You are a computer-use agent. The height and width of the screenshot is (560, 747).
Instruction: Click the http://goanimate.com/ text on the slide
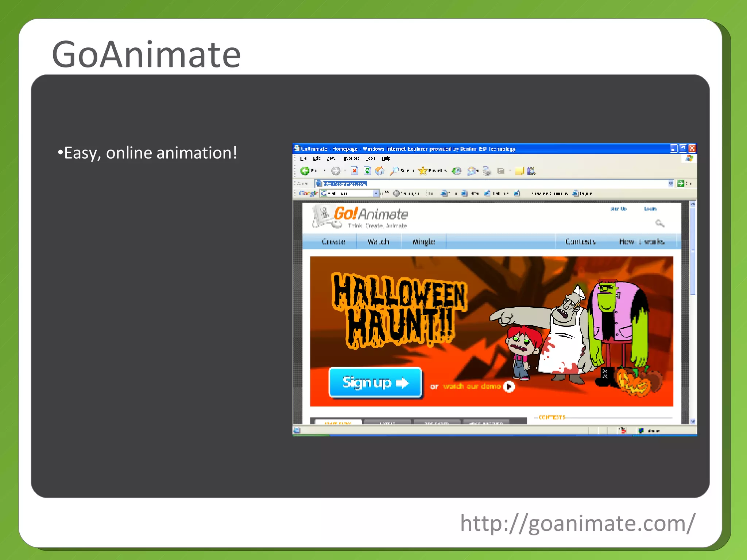(x=578, y=523)
